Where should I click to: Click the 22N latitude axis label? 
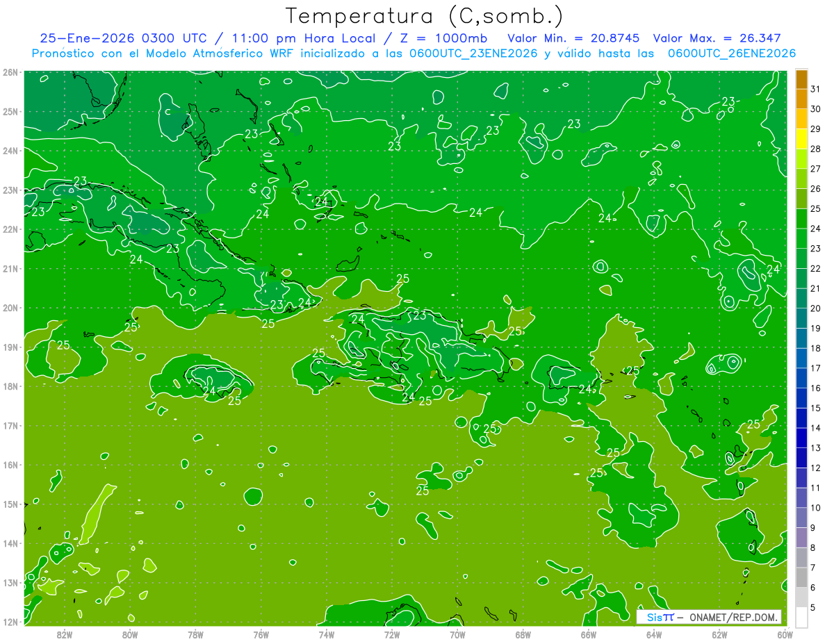(x=10, y=229)
